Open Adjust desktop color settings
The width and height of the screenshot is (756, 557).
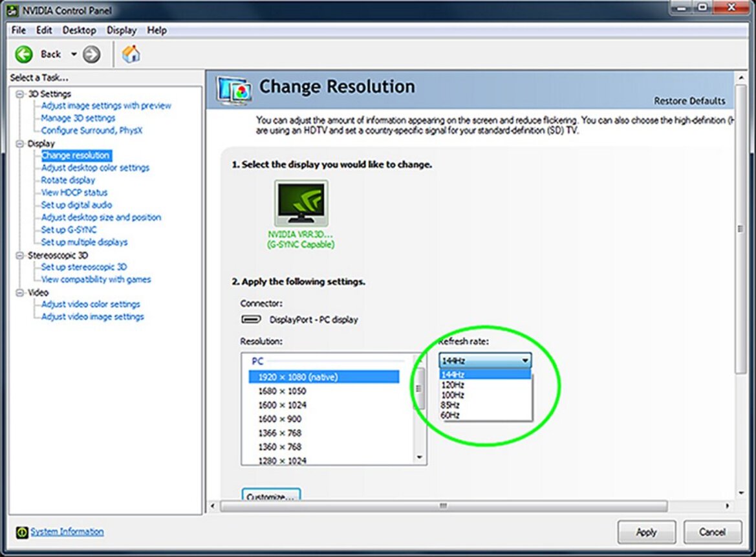pyautogui.click(x=96, y=168)
